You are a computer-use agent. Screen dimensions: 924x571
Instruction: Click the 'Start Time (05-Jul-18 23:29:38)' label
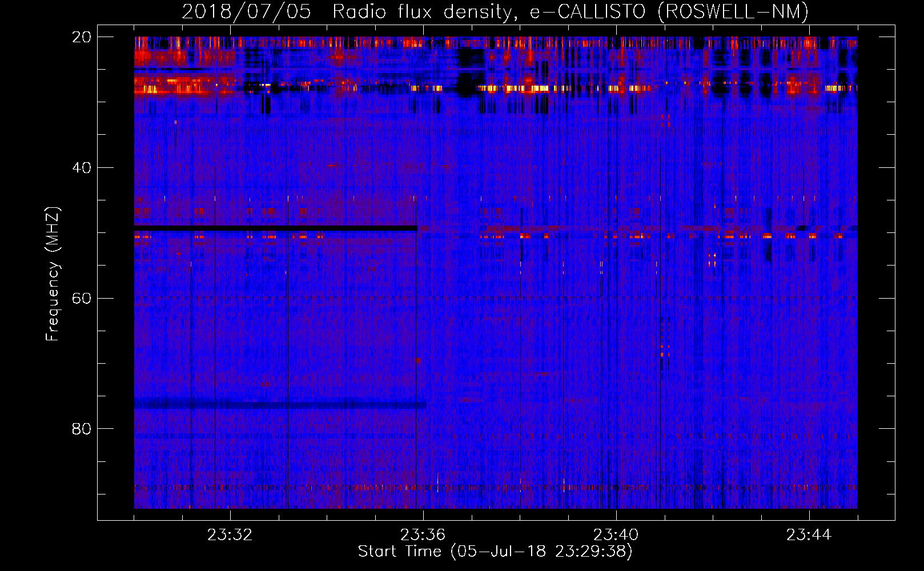pos(495,552)
